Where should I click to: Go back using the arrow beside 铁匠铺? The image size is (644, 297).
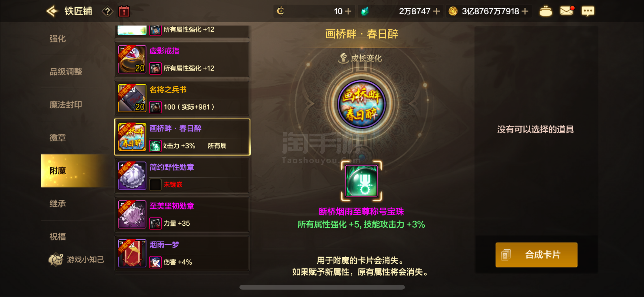pos(52,11)
